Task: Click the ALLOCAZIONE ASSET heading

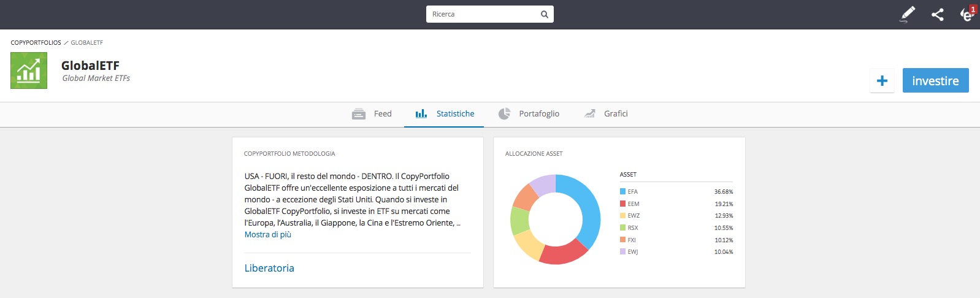Action: (x=534, y=154)
